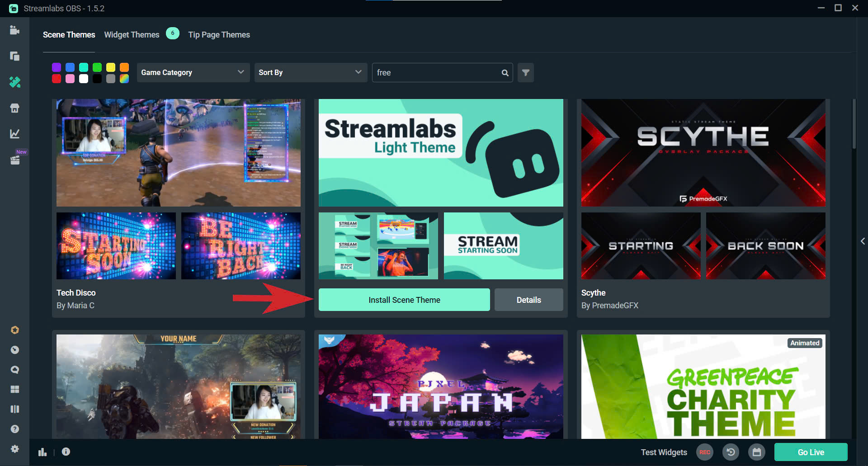The image size is (868, 466).
Task: Click the search magnifier icon
Action: tap(505, 73)
